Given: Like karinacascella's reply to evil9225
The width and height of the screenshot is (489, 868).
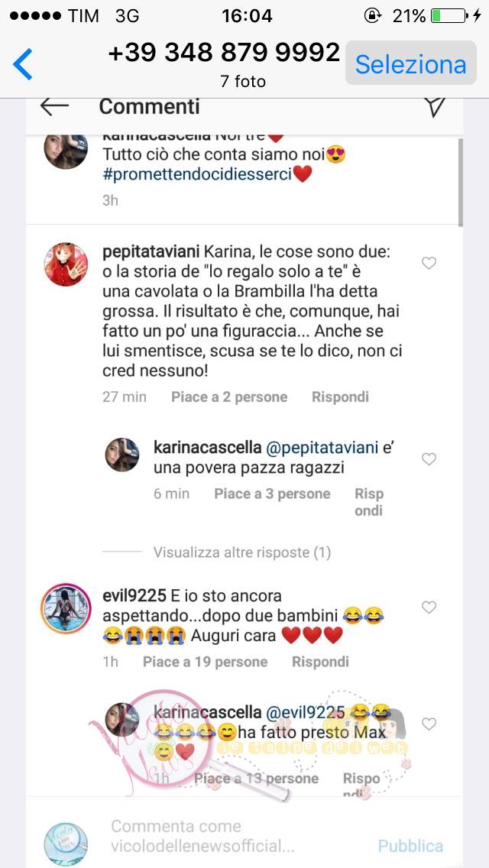Looking at the screenshot, I should click(x=429, y=724).
